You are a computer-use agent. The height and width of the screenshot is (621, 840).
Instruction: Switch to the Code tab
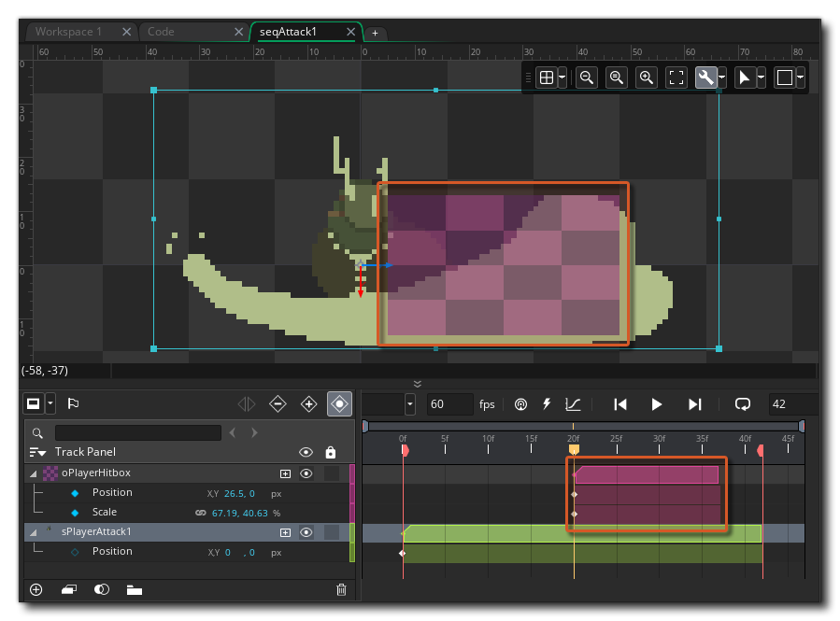[x=162, y=32]
